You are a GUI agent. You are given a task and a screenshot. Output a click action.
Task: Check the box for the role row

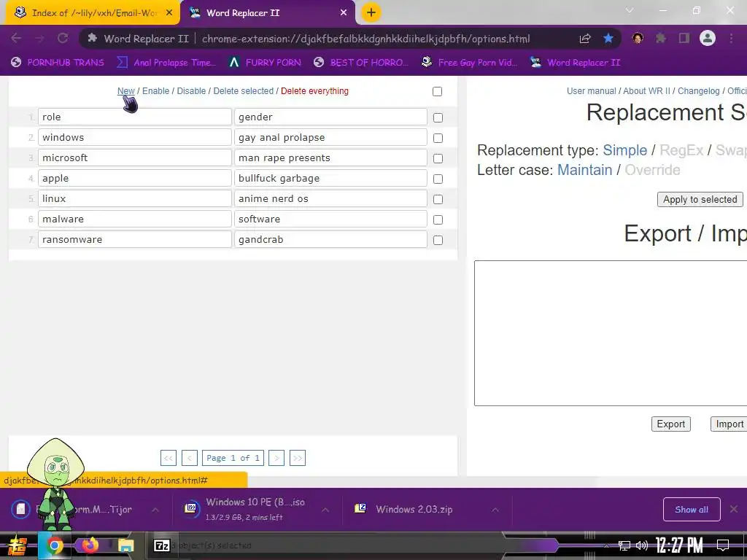pyautogui.click(x=438, y=117)
